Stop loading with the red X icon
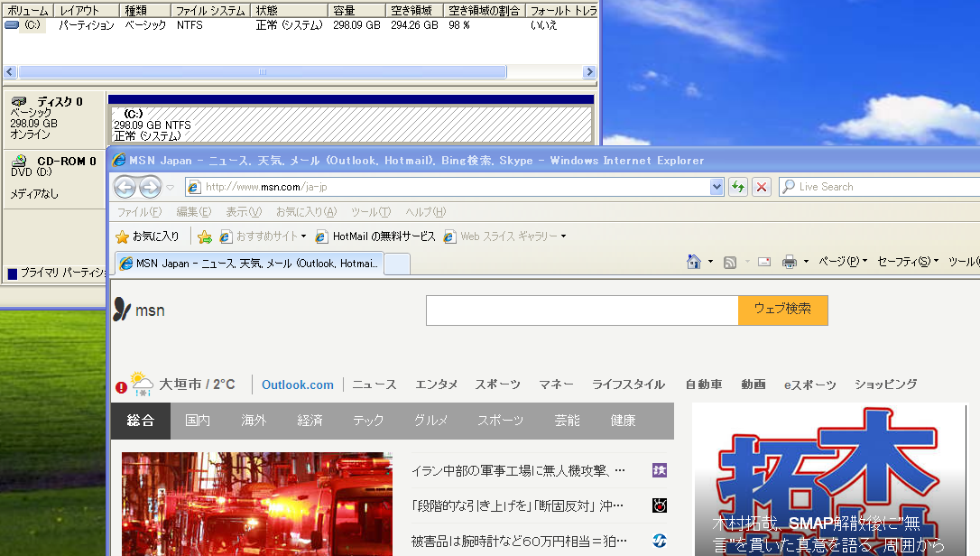This screenshot has width=980, height=556. [762, 186]
